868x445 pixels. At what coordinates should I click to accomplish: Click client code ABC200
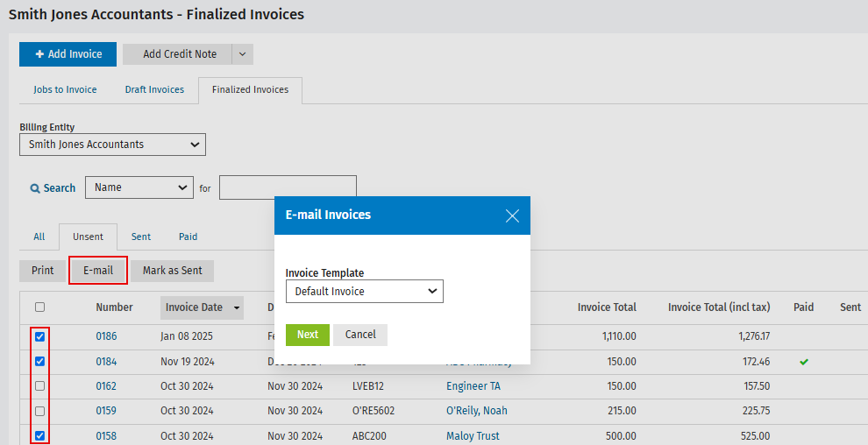369,435
